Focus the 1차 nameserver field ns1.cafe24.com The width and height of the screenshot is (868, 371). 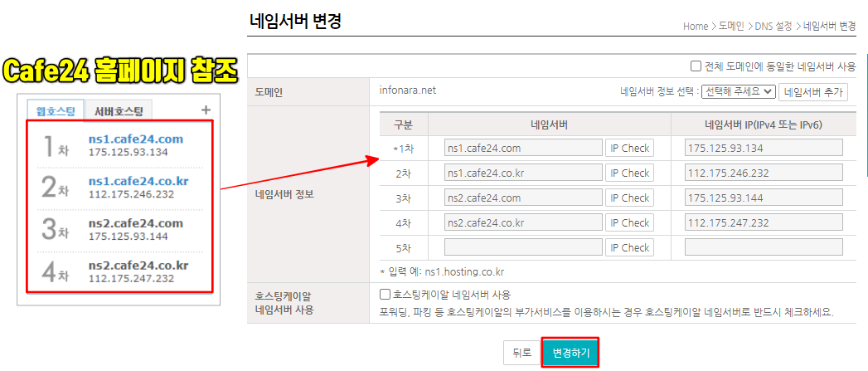[523, 148]
